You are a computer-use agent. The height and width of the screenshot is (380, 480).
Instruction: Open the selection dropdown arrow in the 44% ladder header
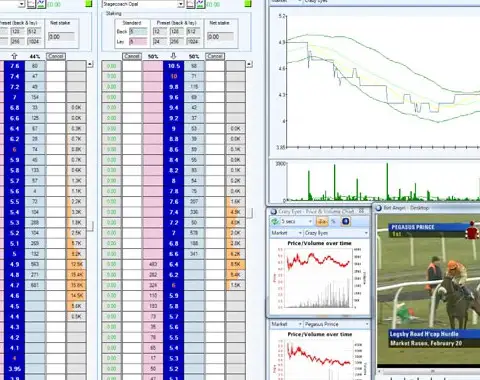(22, 4)
